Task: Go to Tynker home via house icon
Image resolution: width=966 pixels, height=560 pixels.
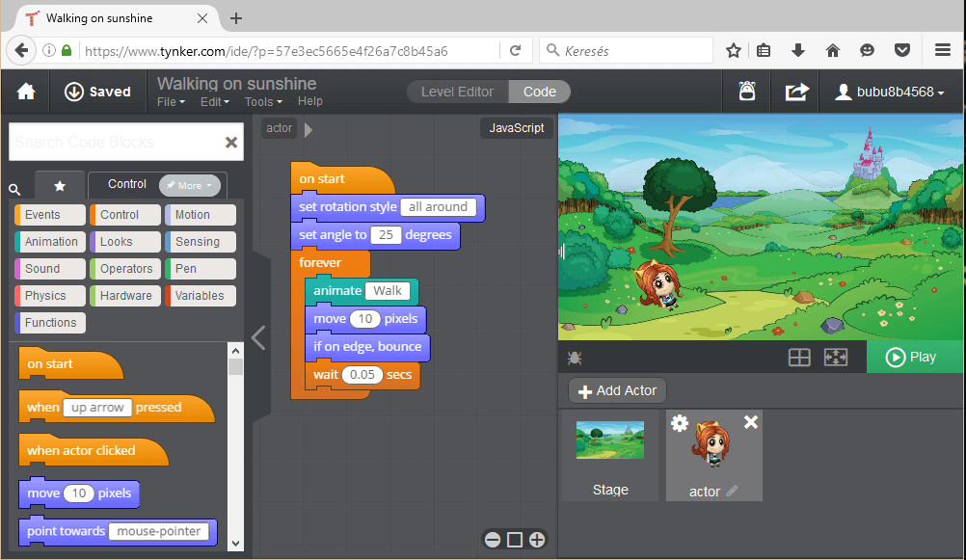Action: click(x=26, y=92)
